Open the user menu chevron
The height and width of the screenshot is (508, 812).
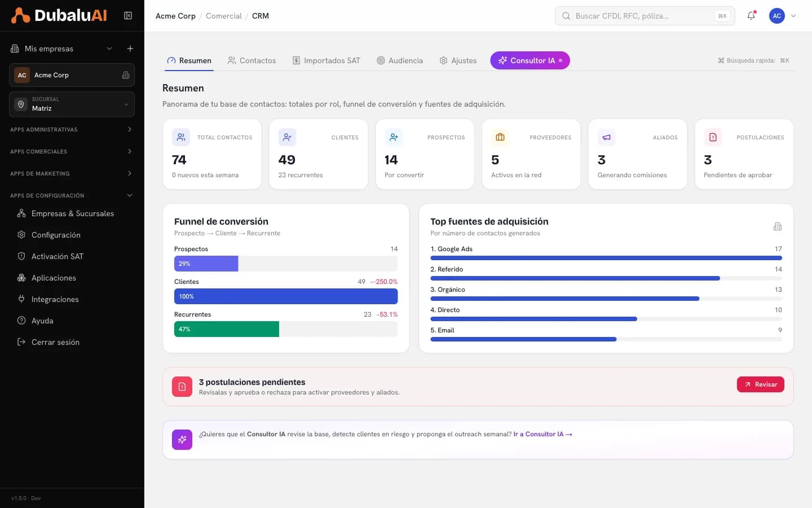(793, 16)
